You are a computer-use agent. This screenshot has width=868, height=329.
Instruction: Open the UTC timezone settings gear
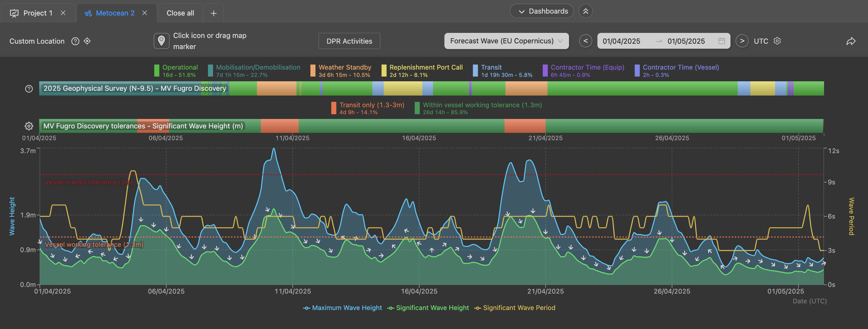coord(777,41)
